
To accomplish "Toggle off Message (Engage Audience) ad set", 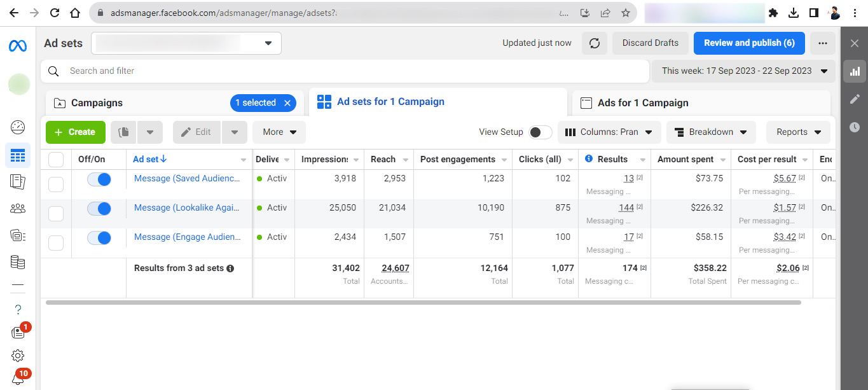I will [x=99, y=238].
